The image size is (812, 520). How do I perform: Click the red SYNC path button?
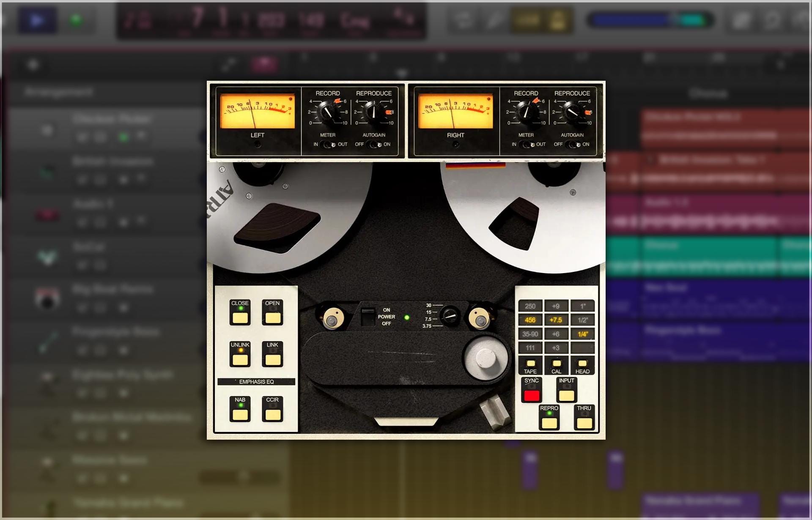tap(532, 395)
